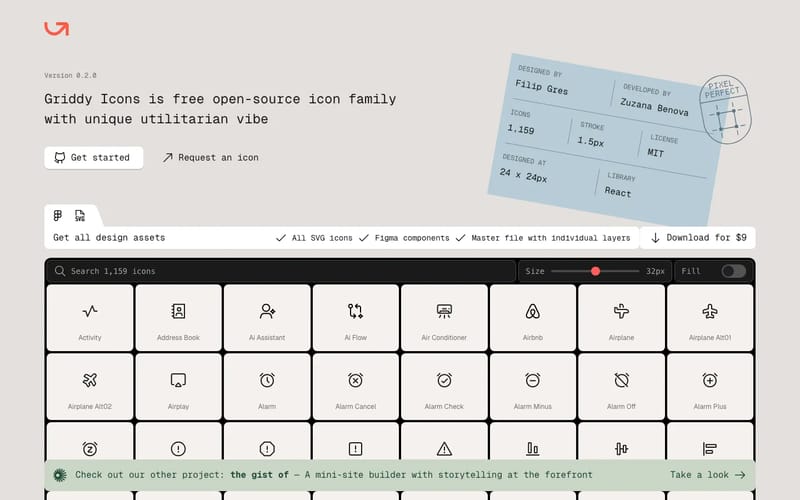Image resolution: width=800 pixels, height=500 pixels.
Task: Choose the Airbnb icon
Action: (x=533, y=318)
